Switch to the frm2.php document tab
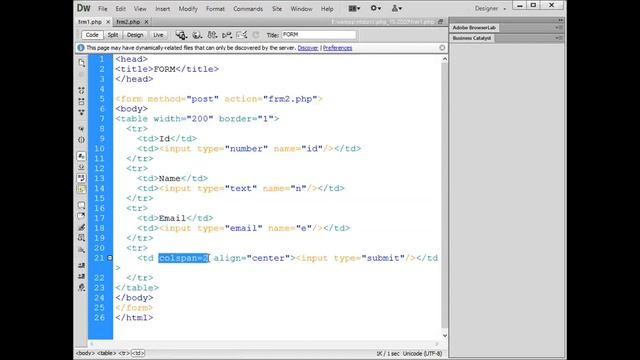 (x=128, y=22)
